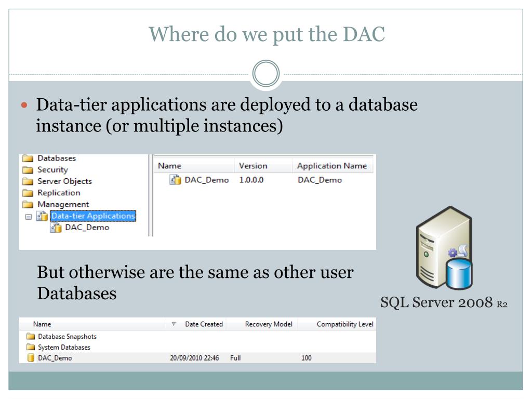Click the compatibility level value 100
532x399 pixels.
(307, 358)
